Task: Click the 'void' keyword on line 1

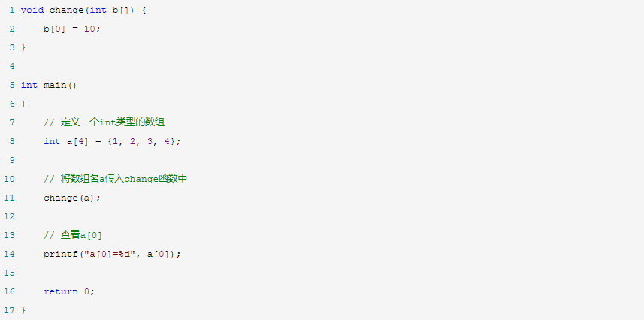Action: tap(32, 10)
